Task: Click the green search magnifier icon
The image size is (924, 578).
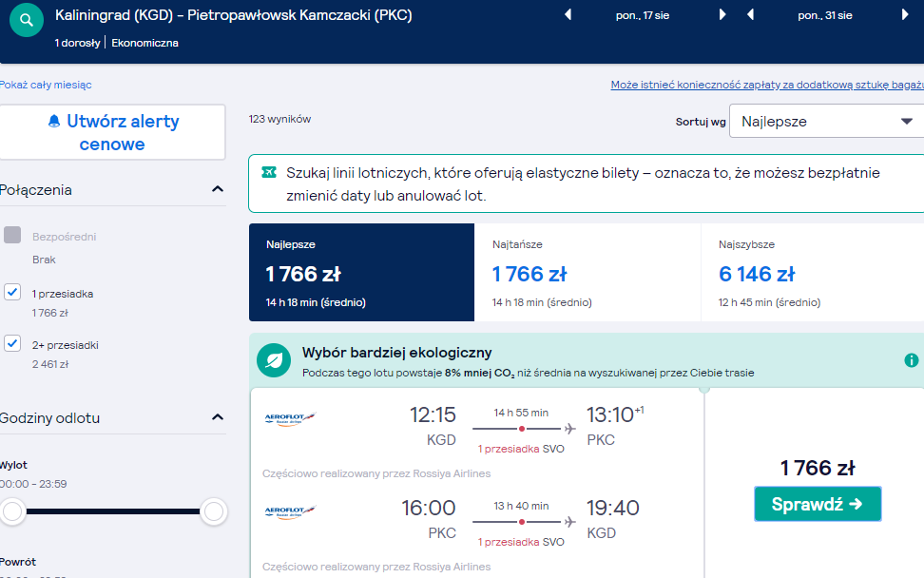Action: pos(27,20)
